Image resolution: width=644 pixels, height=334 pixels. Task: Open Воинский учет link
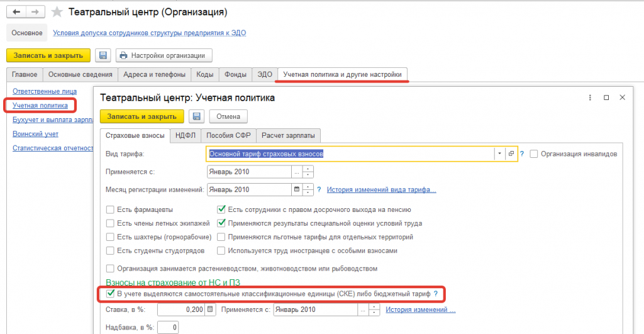pos(35,134)
